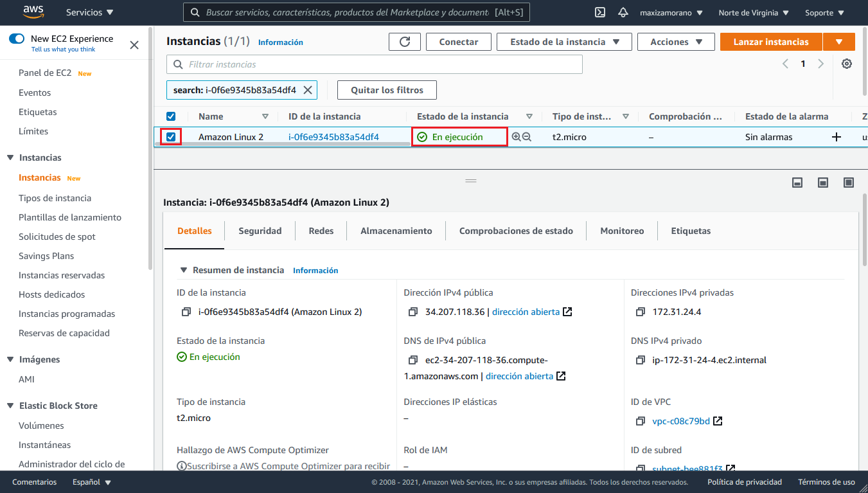Open table preferences gear icon

pos(847,64)
